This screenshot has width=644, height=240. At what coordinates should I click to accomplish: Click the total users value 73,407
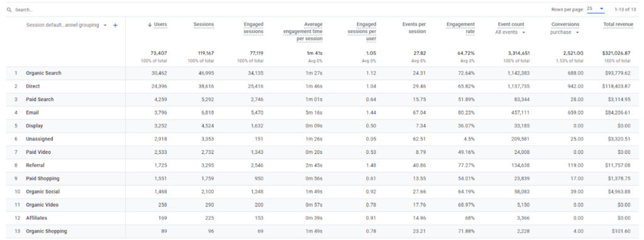click(158, 53)
